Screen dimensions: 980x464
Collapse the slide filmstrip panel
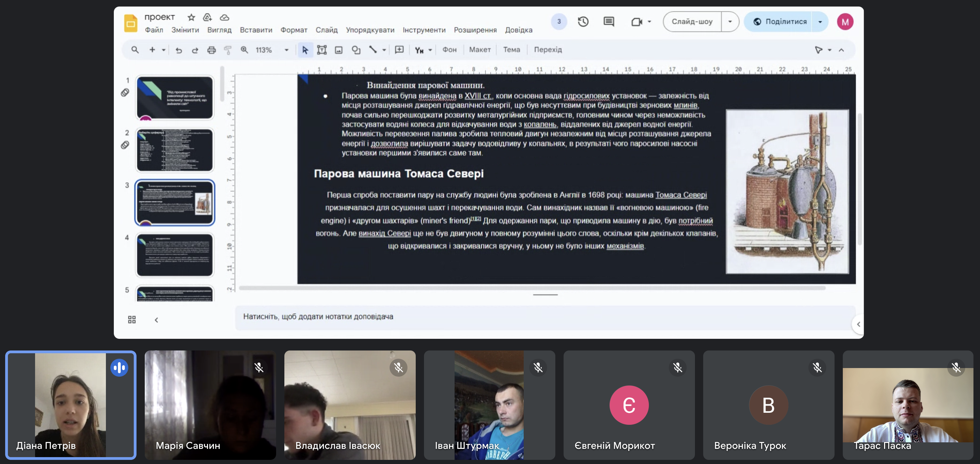pyautogui.click(x=156, y=320)
